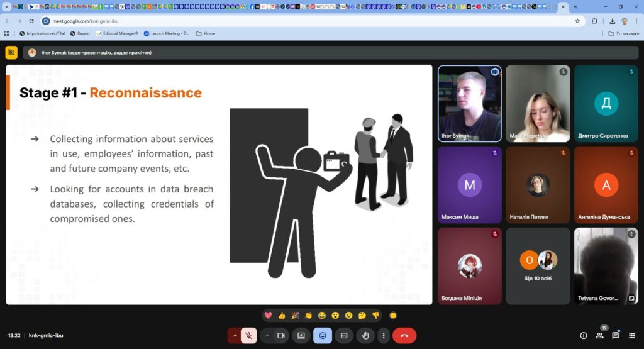Open the three-dot more options menu
Screen dimensions: 644x349
pyautogui.click(x=383, y=336)
